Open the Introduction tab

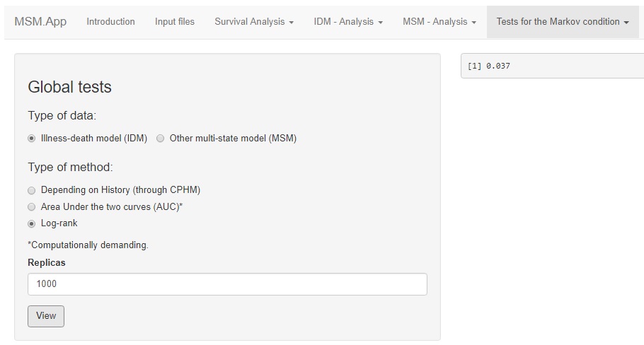pos(110,22)
